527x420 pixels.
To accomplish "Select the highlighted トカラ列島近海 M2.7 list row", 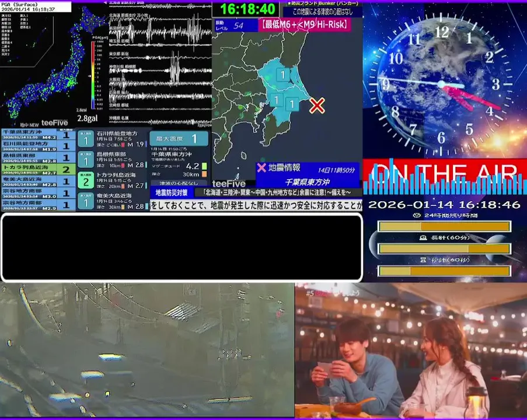I will (x=38, y=169).
